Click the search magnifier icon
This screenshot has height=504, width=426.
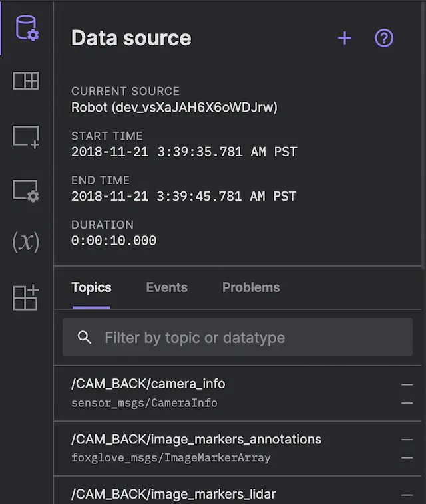(x=85, y=338)
